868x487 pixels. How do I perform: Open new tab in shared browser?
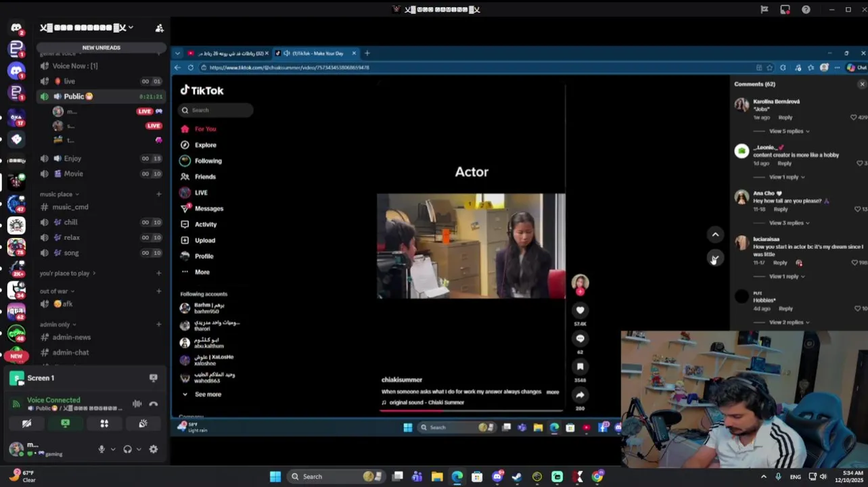click(x=367, y=53)
